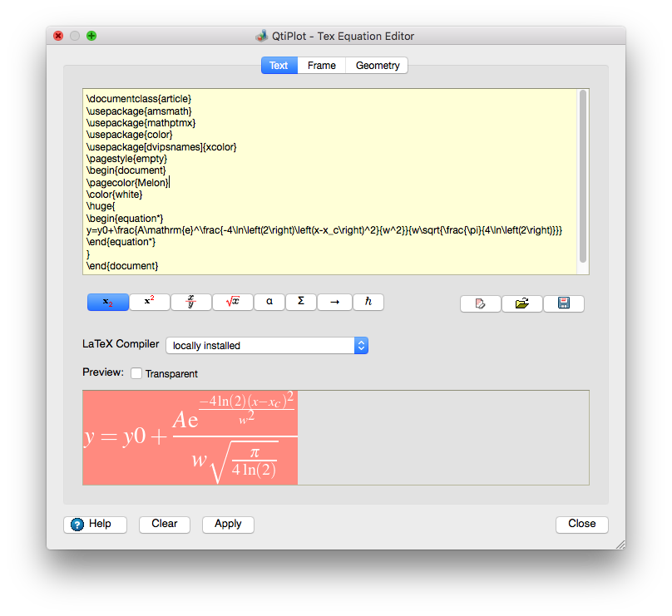Open Help for the equation editor
Screen dimensions: 672x616
point(95,524)
